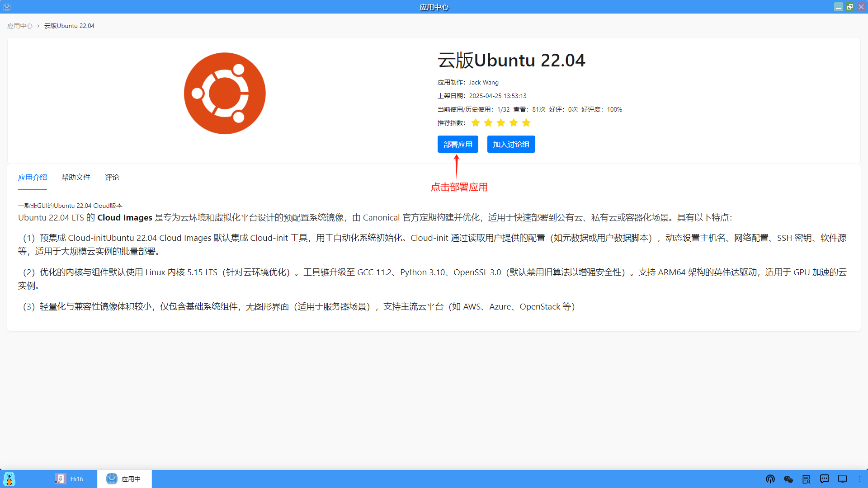The image size is (868, 488).
Task: Click the first rating star
Action: coord(476,123)
